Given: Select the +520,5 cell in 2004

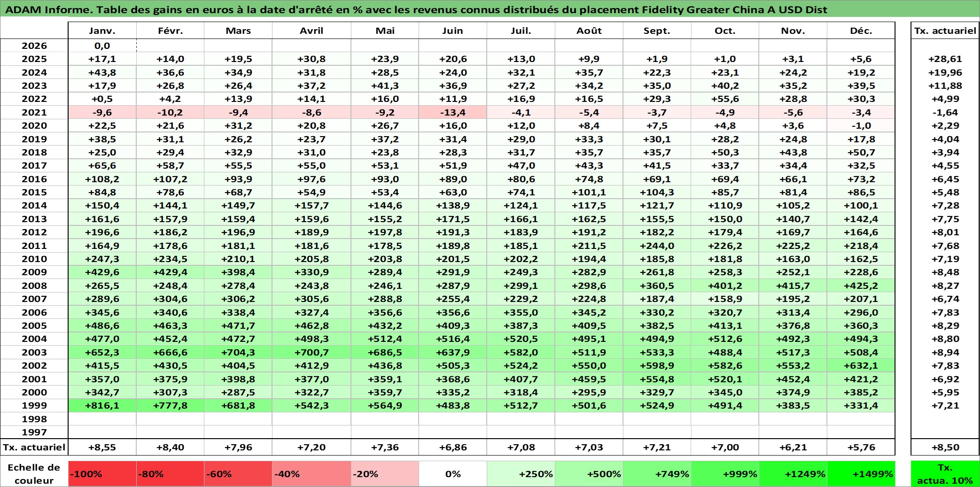Looking at the screenshot, I should 521,339.
